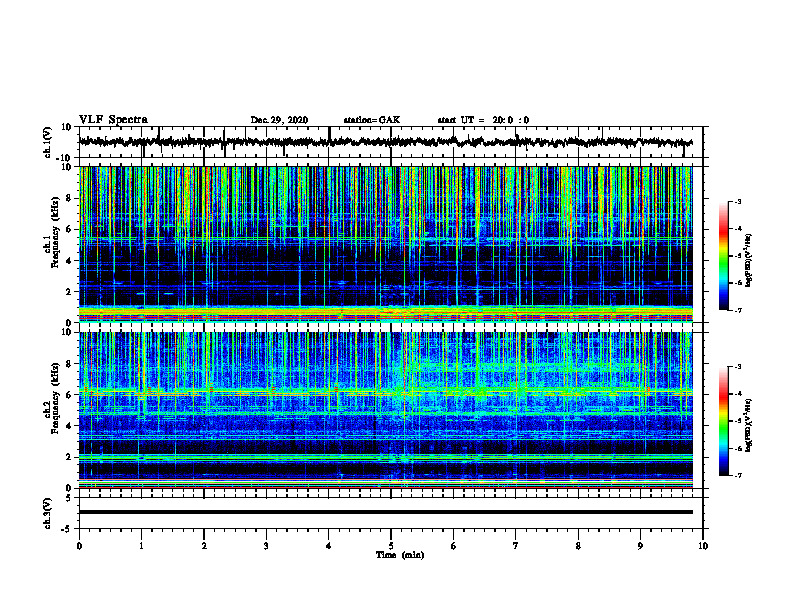
Task: Click the "start UT = 20: 0 : 0" text
Action: [x=483, y=120]
